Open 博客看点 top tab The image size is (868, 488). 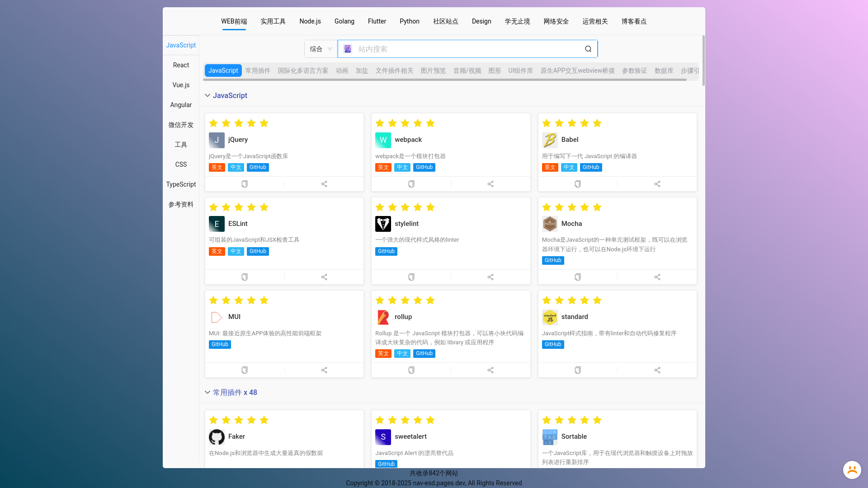[x=634, y=21]
